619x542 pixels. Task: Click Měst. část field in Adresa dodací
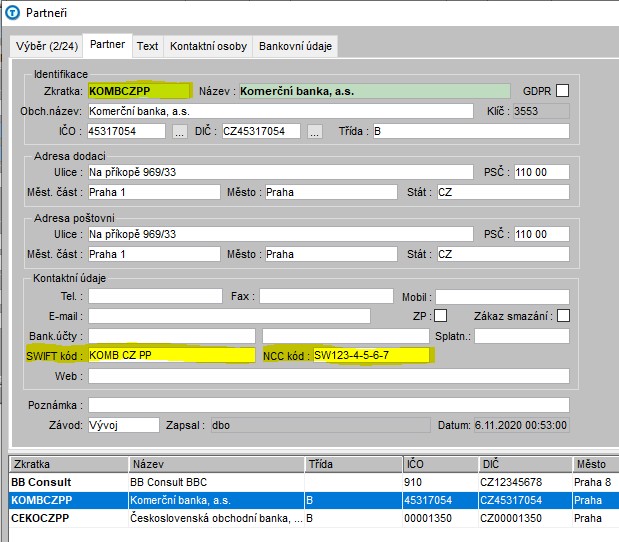154,192
